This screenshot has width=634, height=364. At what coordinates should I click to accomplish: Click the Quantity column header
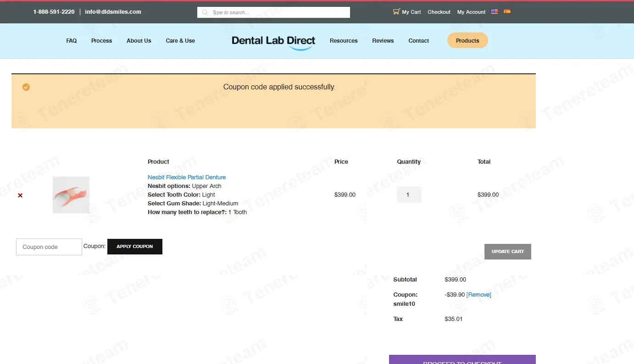pos(409,162)
